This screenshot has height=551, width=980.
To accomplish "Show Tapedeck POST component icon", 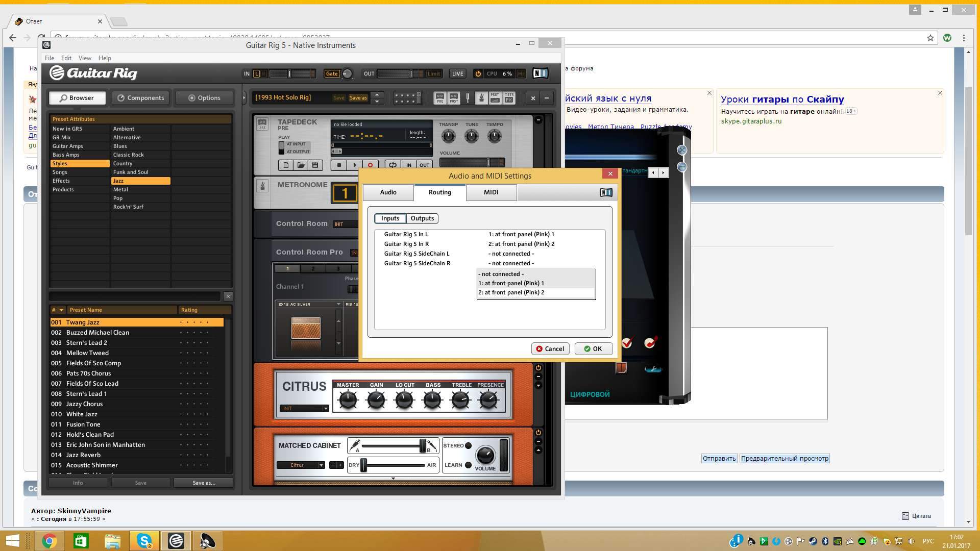I will pos(453,98).
